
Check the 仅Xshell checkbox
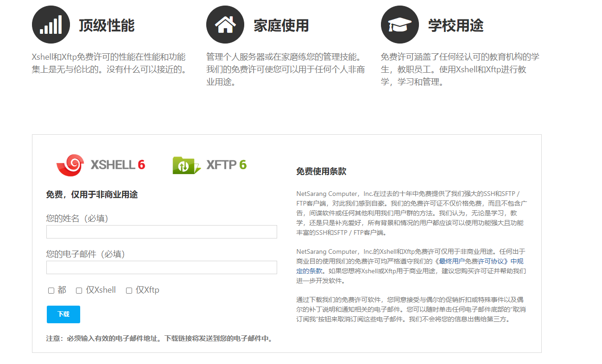79,290
